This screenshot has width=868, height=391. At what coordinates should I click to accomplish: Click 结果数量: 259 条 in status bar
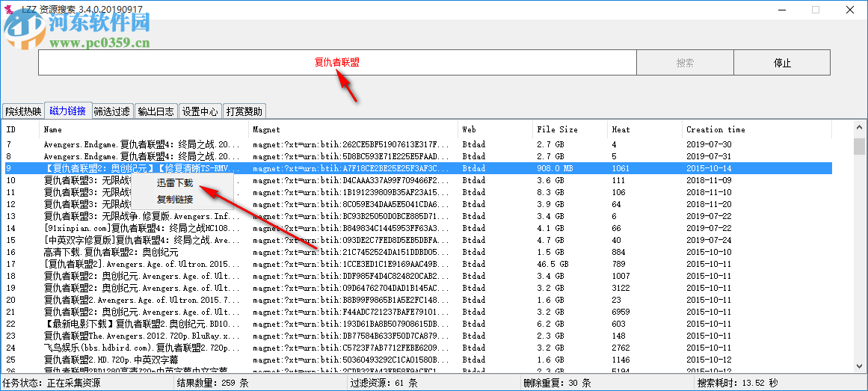tap(212, 383)
